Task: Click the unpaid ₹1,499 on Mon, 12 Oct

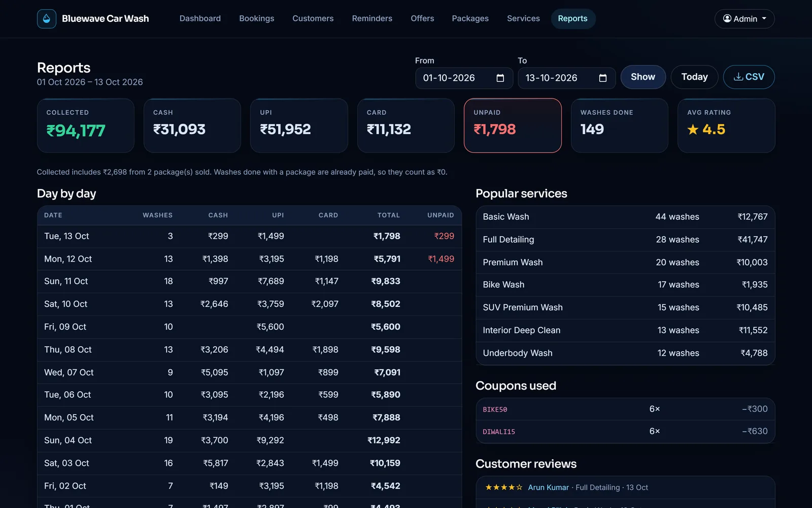Action: 441,259
